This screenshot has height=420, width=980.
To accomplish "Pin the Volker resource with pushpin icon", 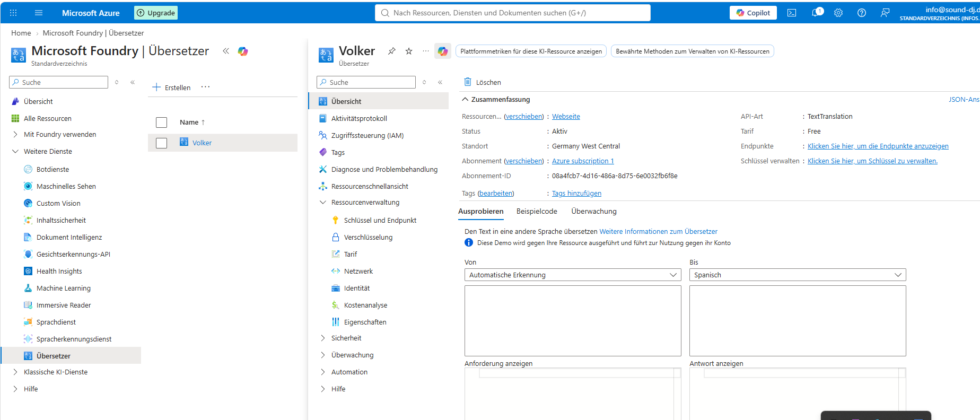I will (x=391, y=51).
